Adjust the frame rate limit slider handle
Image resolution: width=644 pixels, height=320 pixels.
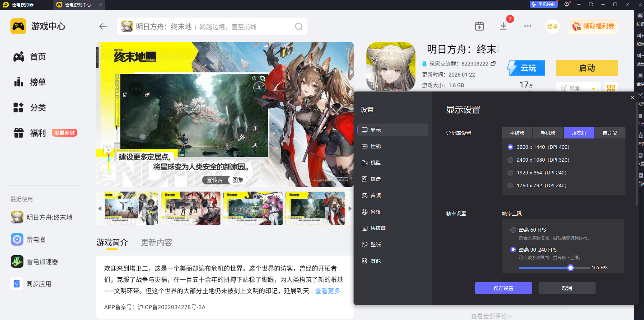571,268
